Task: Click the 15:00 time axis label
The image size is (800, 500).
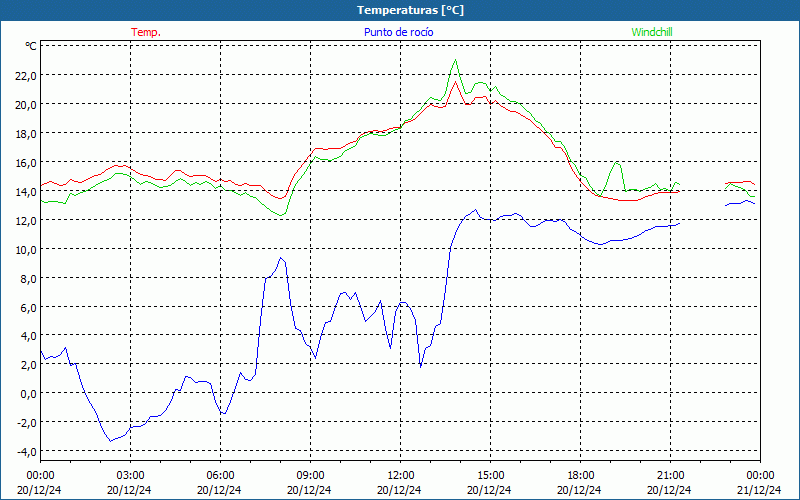Action: (x=491, y=475)
